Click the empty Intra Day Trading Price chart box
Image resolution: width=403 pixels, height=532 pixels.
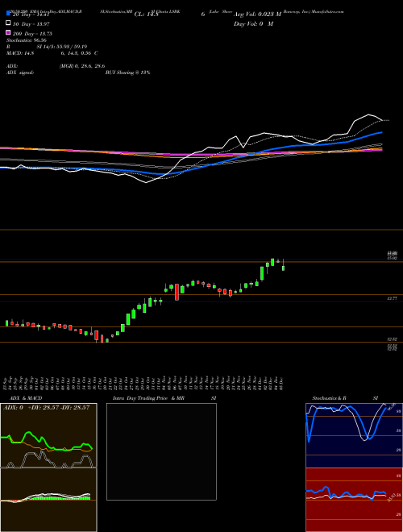coord(161,451)
